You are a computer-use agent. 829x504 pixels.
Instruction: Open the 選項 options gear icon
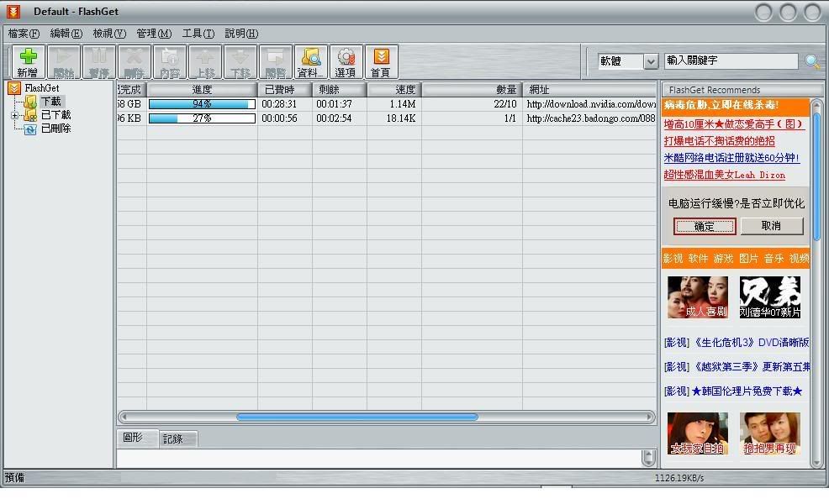click(346, 62)
